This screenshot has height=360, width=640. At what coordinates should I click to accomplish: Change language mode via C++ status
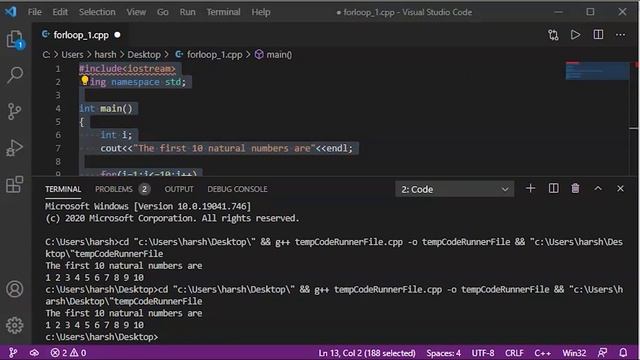click(x=542, y=353)
